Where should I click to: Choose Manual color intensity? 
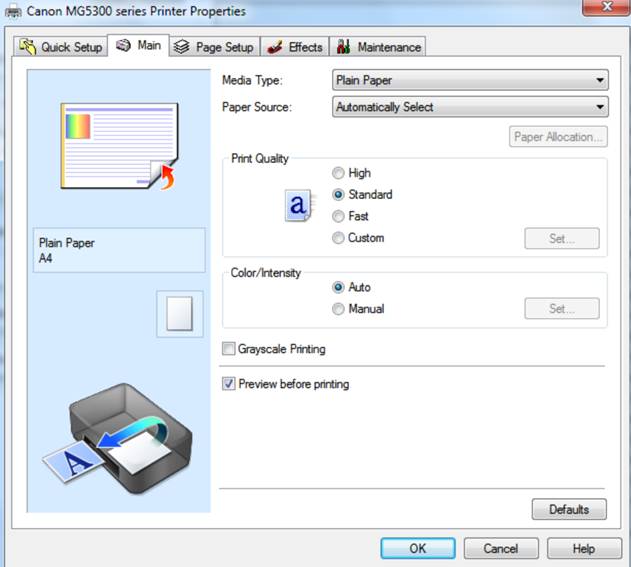[x=358, y=309]
